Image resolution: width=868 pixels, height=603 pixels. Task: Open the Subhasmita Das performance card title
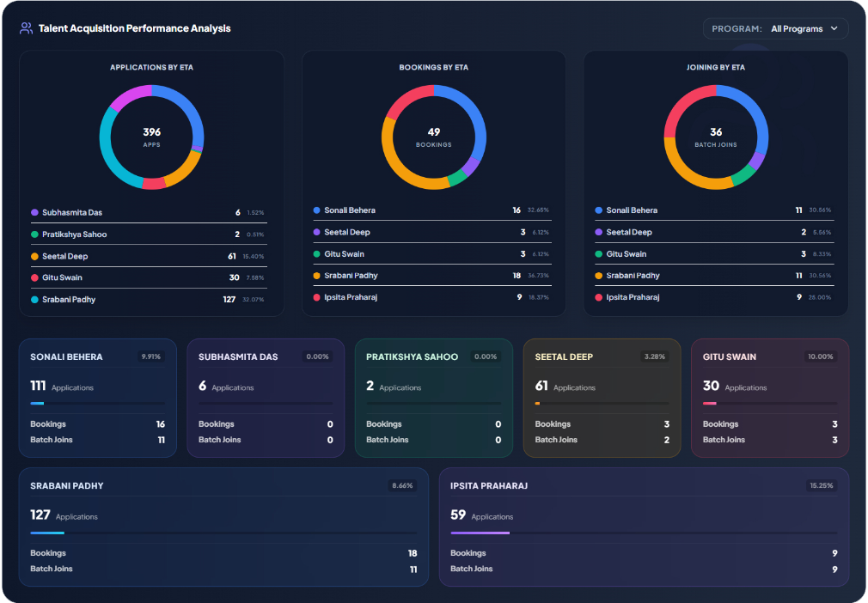pyautogui.click(x=238, y=356)
